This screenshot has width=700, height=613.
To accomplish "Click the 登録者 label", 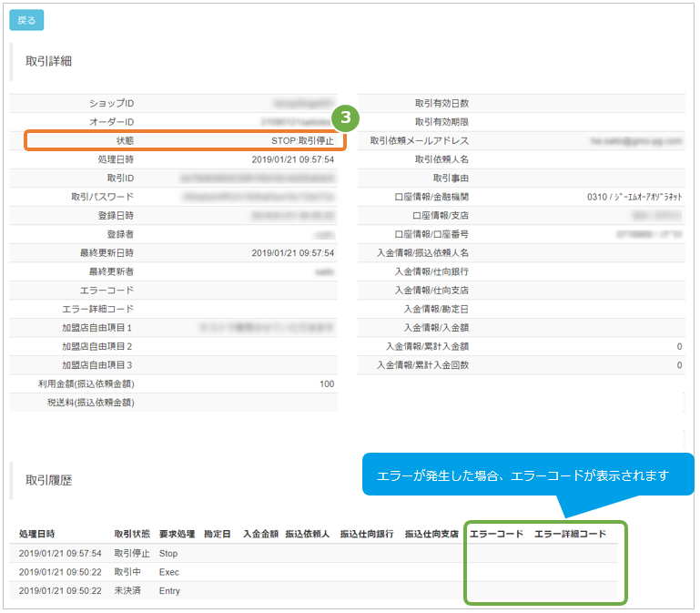I will [x=120, y=235].
